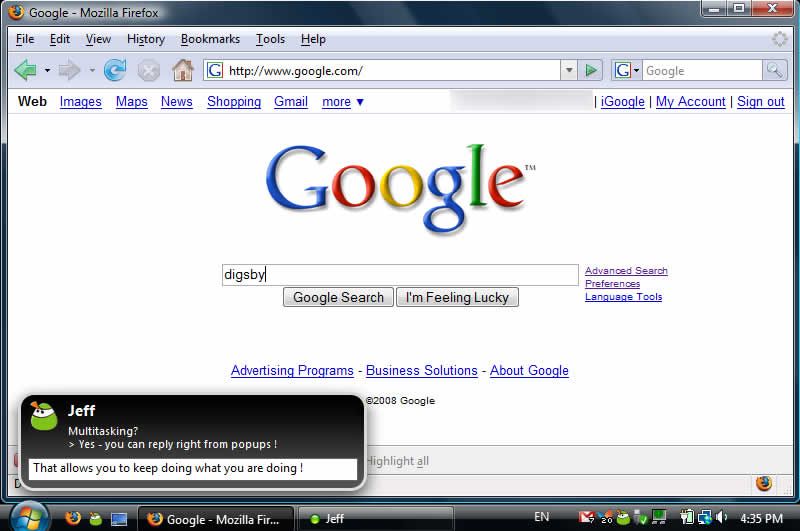Screen dimensions: 800x531
Task: Click the green monitor tray icon
Action: 659,517
